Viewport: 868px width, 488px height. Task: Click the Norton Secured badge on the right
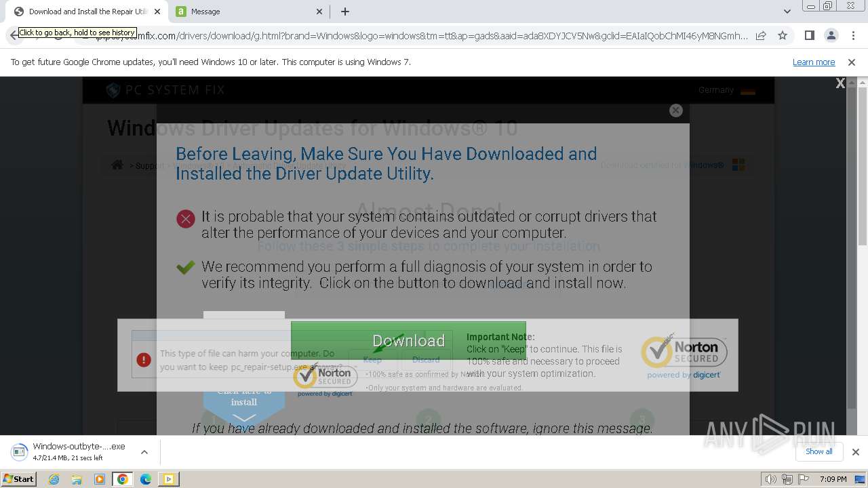point(684,355)
